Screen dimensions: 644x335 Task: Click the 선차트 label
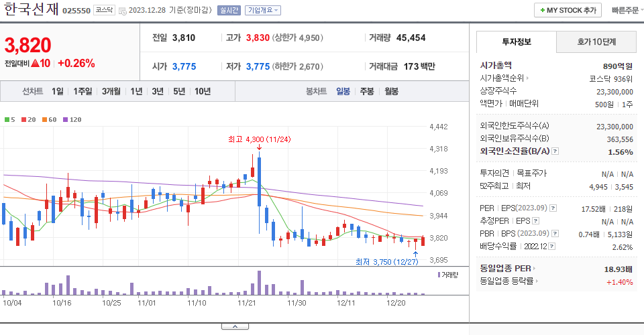tap(32, 91)
